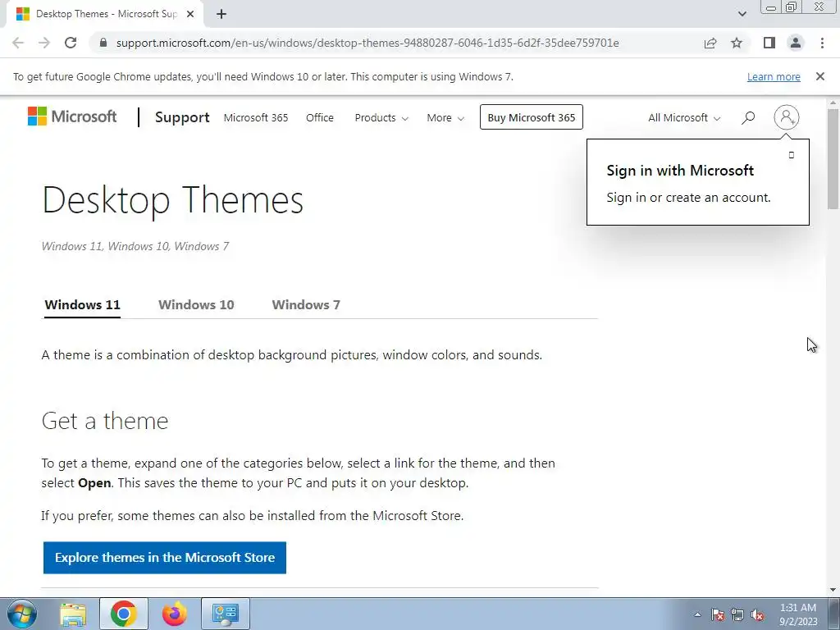Open the Chrome side panel
The height and width of the screenshot is (630, 840).
[x=769, y=43]
